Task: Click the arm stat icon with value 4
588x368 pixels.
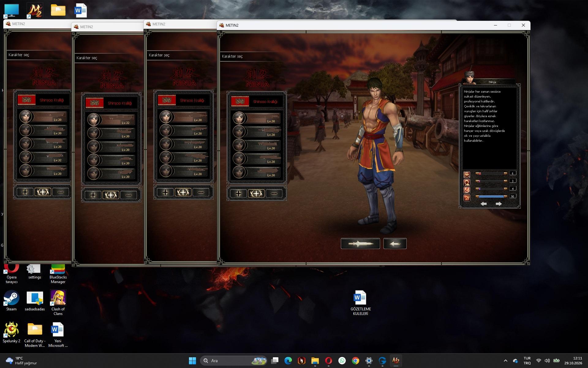Action: point(467,190)
